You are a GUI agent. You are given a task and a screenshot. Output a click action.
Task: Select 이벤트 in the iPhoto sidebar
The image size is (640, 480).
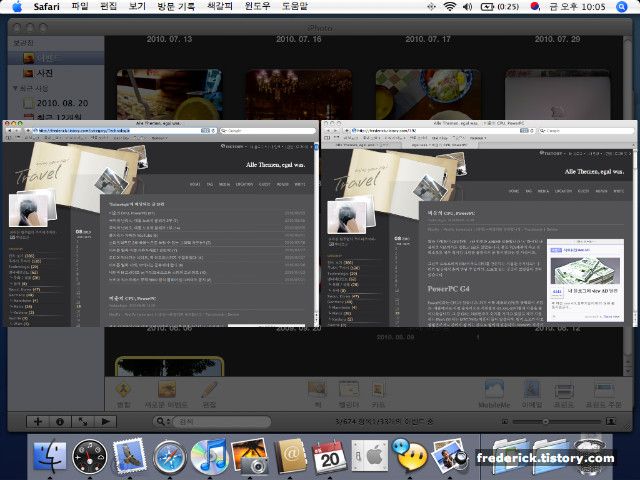[x=56, y=58]
